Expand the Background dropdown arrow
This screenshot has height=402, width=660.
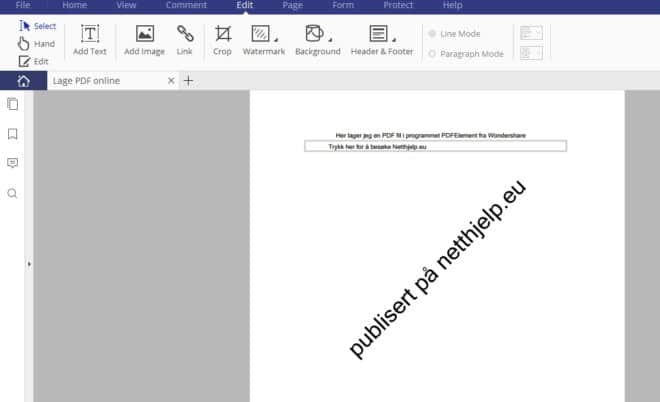330,40
